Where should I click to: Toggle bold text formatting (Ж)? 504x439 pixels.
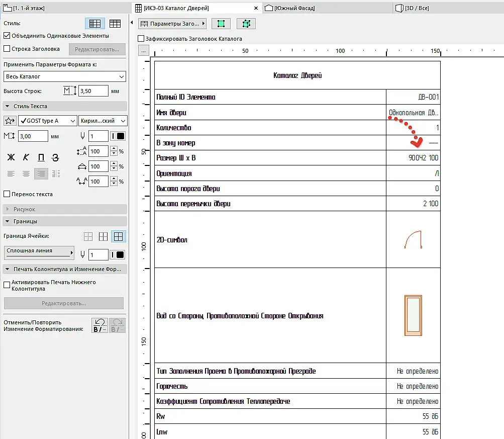(x=11, y=157)
